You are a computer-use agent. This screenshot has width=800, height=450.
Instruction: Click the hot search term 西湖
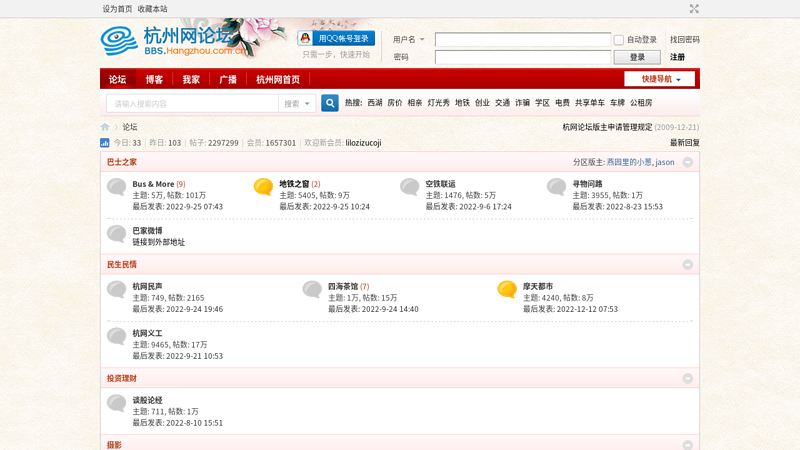[x=375, y=103]
